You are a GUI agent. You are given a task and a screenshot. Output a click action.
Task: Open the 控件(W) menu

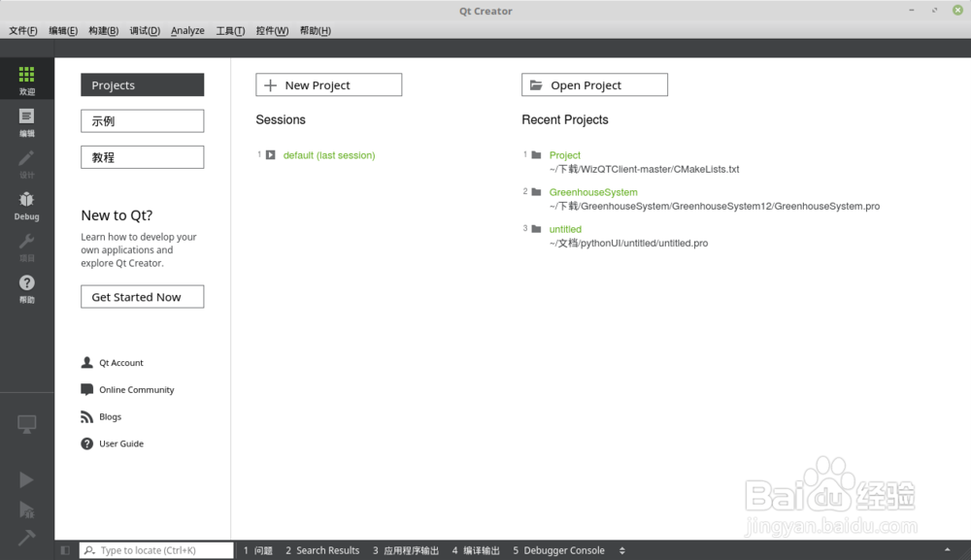point(273,30)
